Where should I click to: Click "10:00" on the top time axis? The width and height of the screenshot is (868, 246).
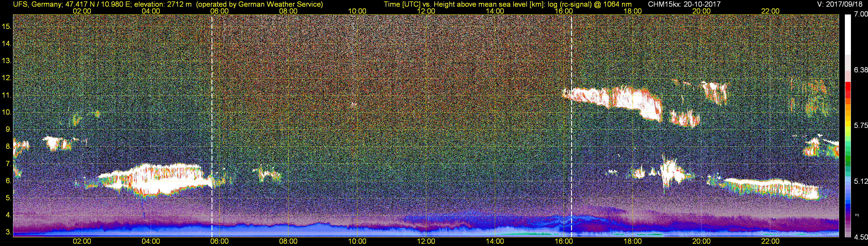click(x=357, y=11)
